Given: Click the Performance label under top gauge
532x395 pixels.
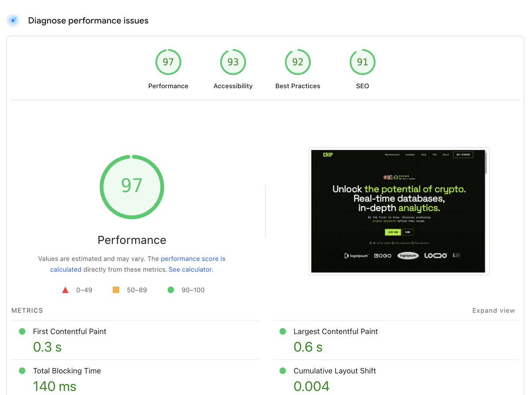Looking at the screenshot, I should click(168, 86).
